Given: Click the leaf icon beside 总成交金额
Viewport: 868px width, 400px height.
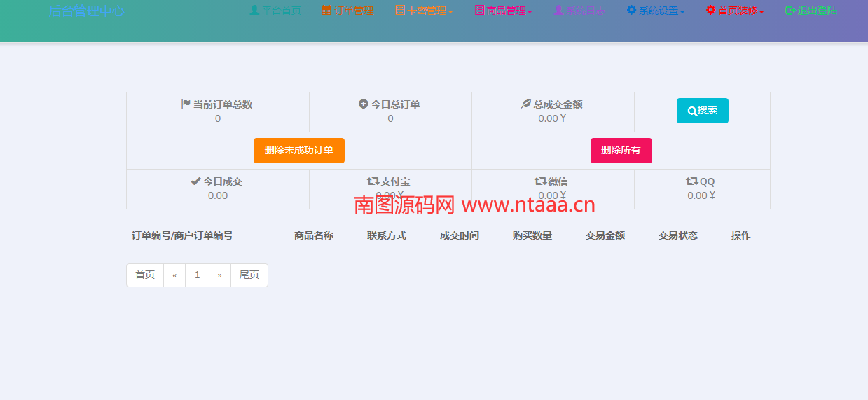Looking at the screenshot, I should (x=525, y=104).
